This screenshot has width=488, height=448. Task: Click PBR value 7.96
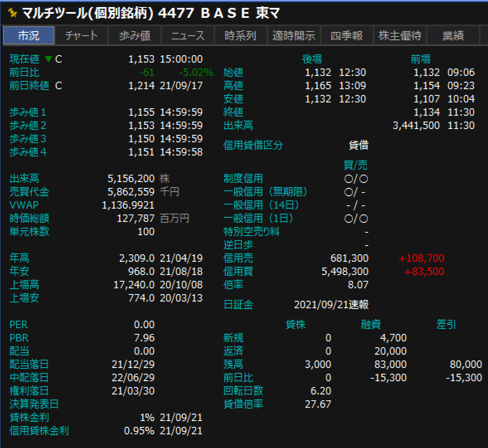[144, 338]
